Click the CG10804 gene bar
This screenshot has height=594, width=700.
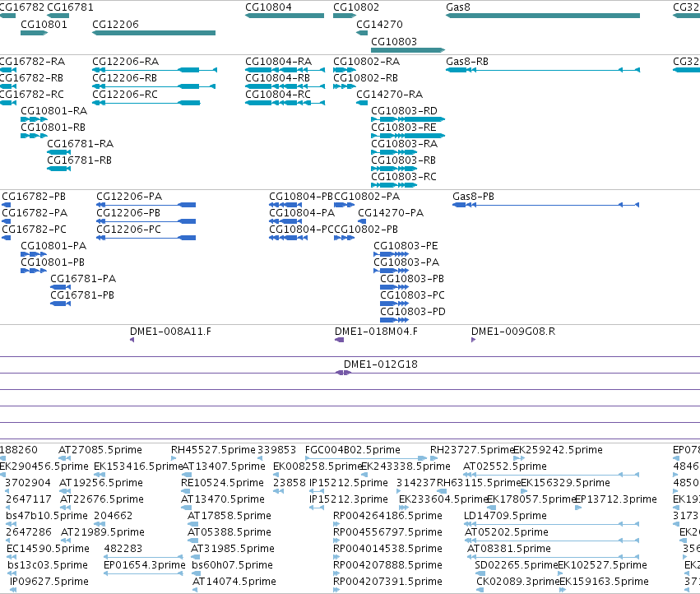tap(285, 16)
